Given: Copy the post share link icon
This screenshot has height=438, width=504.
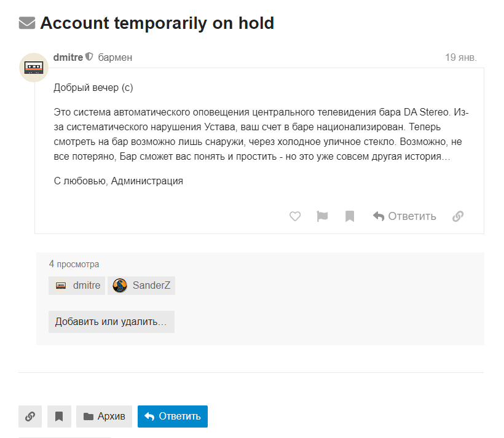Looking at the screenshot, I should coord(458,216).
